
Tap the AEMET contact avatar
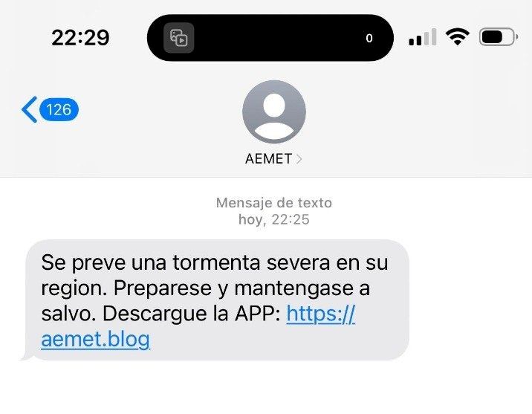pyautogui.click(x=274, y=111)
